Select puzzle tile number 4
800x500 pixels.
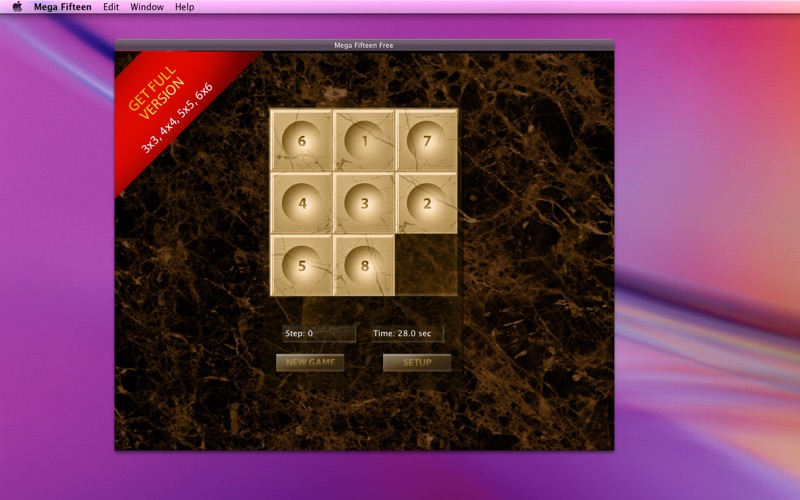pyautogui.click(x=302, y=203)
